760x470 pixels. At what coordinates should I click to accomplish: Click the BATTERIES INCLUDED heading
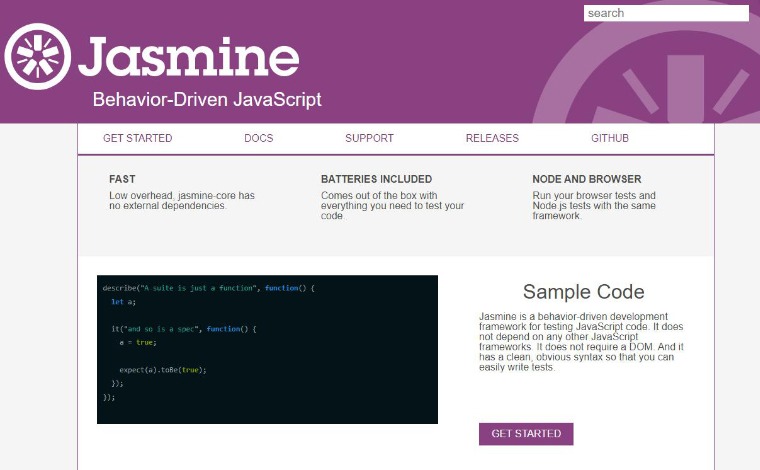click(x=376, y=179)
